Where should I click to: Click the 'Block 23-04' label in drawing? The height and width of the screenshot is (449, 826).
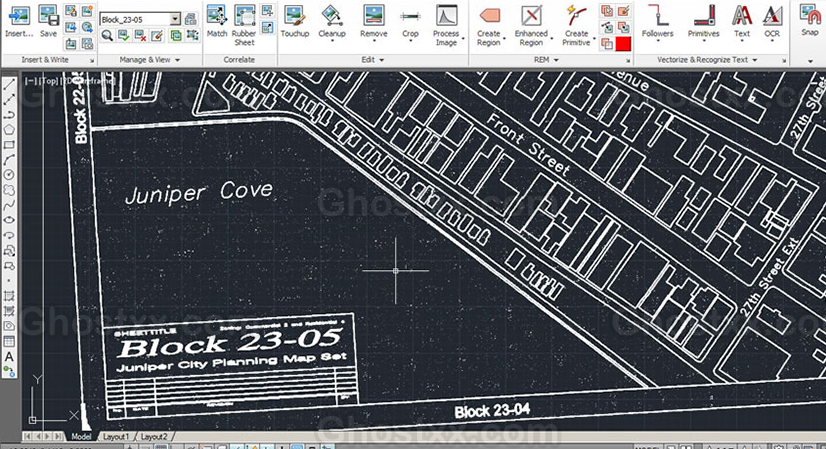(x=493, y=411)
